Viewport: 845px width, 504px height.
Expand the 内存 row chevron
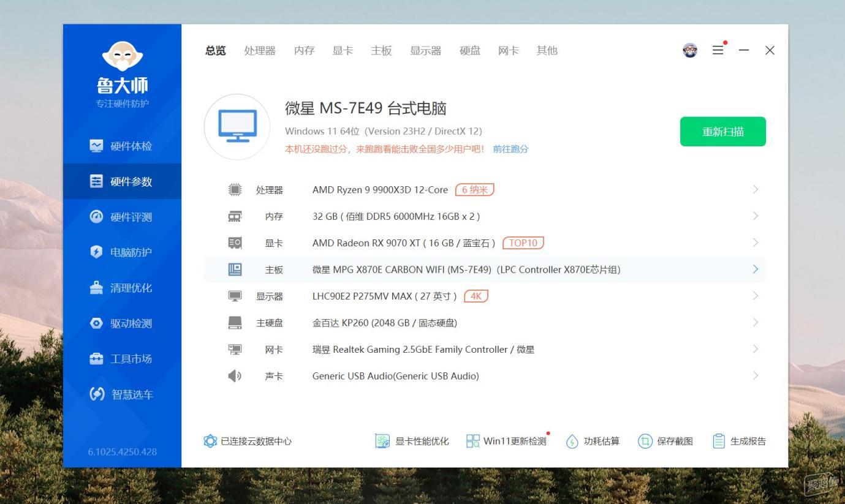(755, 216)
